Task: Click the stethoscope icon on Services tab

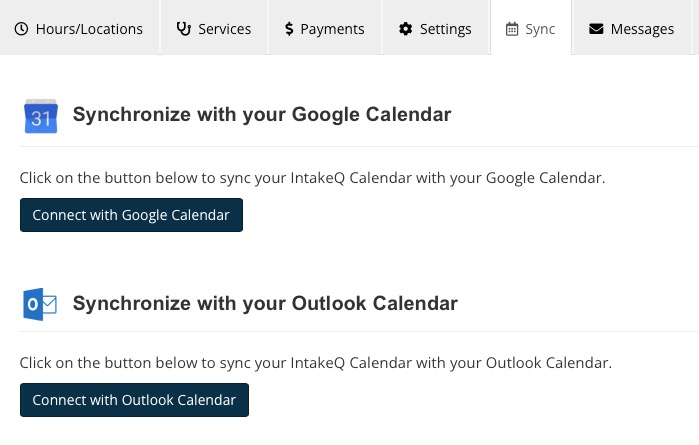Action: 184,29
